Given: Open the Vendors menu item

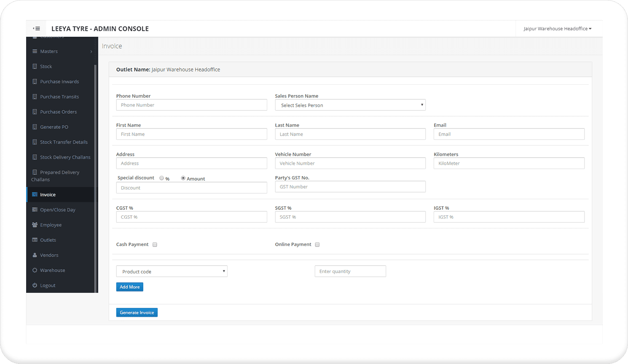Looking at the screenshot, I should click(x=49, y=255).
